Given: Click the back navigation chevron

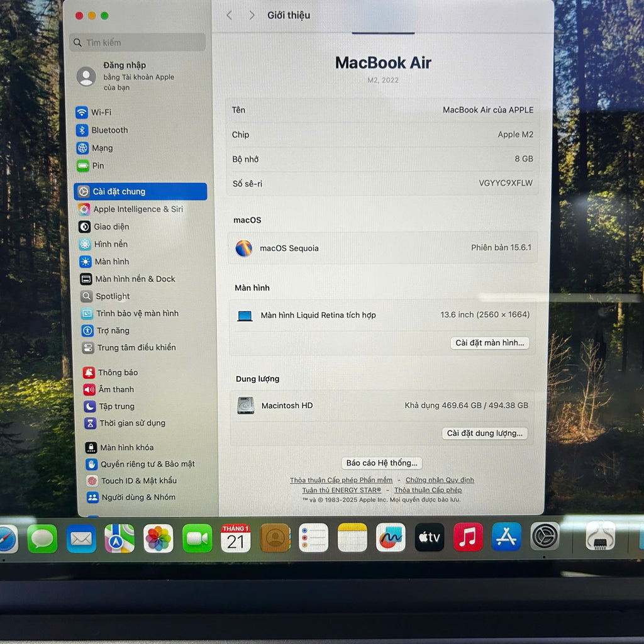Looking at the screenshot, I should [x=229, y=15].
